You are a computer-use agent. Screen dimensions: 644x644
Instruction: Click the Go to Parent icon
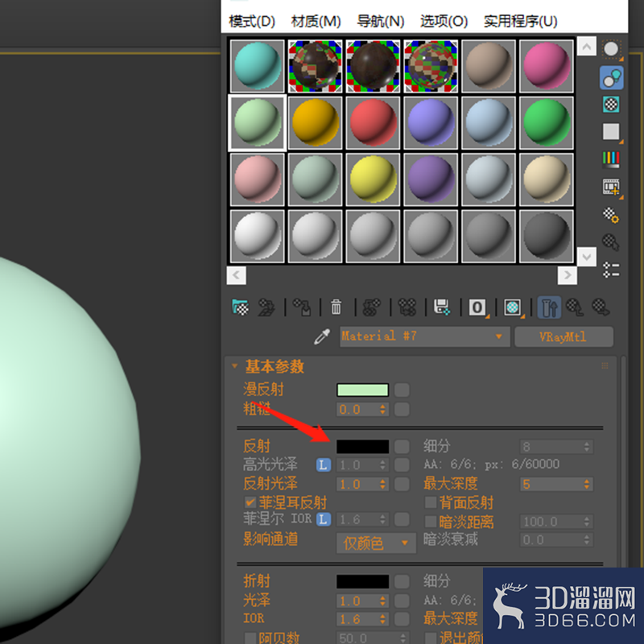click(575, 308)
